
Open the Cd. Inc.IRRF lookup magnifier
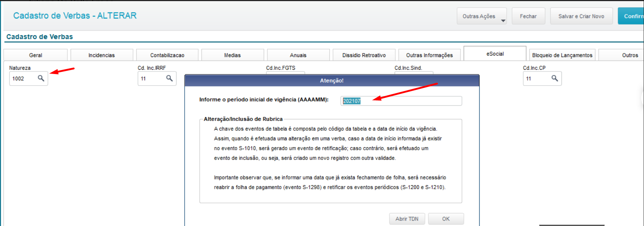169,78
